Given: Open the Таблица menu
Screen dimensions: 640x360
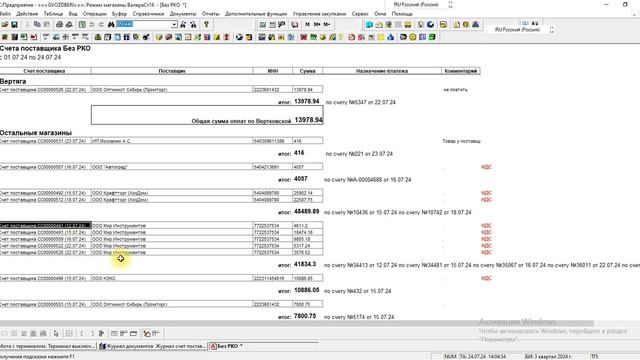Looking at the screenshot, I should tap(53, 13).
